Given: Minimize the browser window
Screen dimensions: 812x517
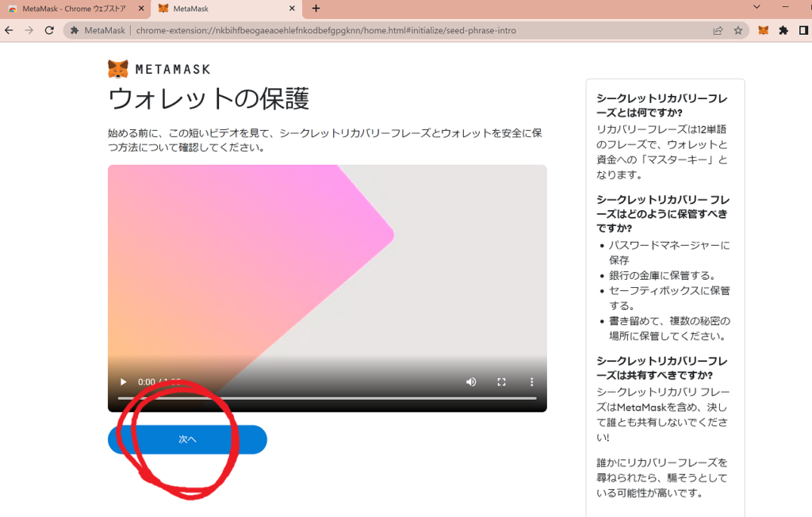Looking at the screenshot, I should point(785,7).
